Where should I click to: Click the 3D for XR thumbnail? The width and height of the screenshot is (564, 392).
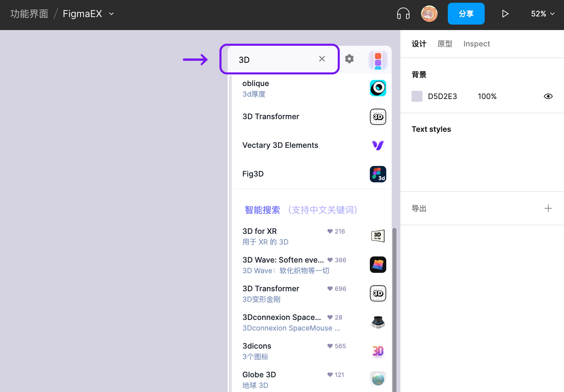click(378, 236)
